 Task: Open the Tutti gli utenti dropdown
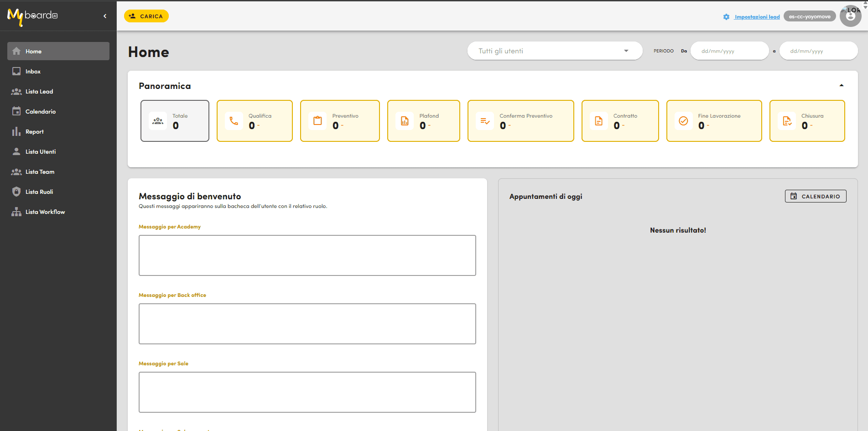point(555,51)
